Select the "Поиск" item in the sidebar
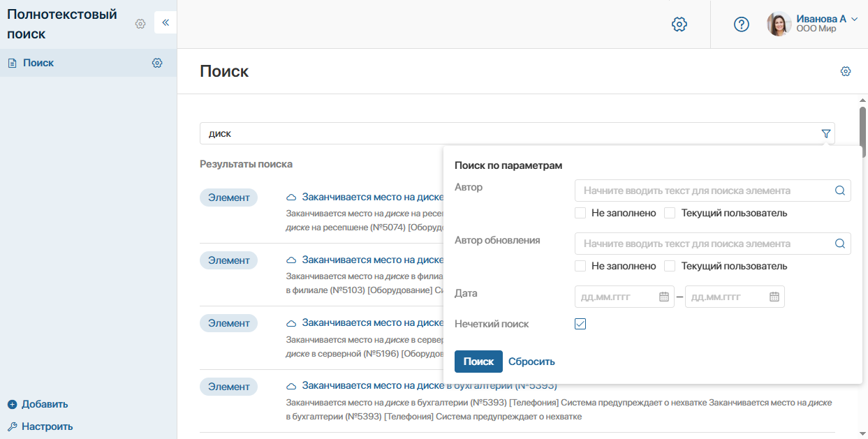This screenshot has height=439, width=868. [x=88, y=63]
